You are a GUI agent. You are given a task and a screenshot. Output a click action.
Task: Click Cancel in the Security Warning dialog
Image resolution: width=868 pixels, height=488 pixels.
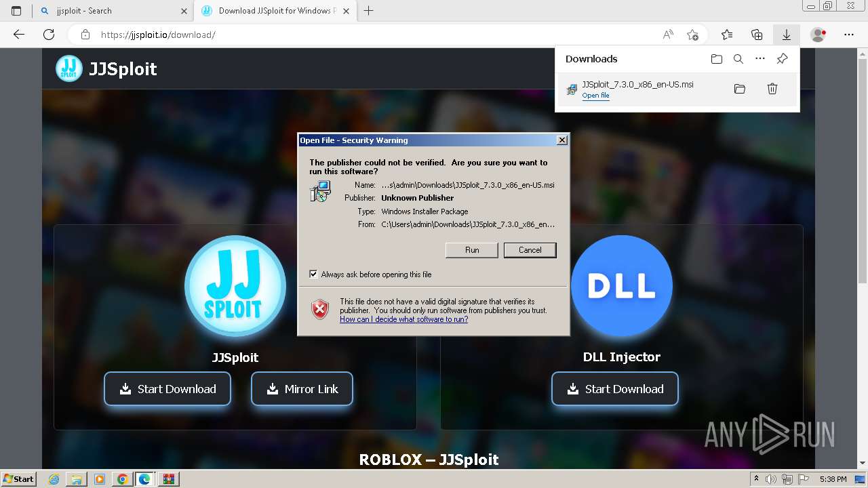pyautogui.click(x=530, y=250)
